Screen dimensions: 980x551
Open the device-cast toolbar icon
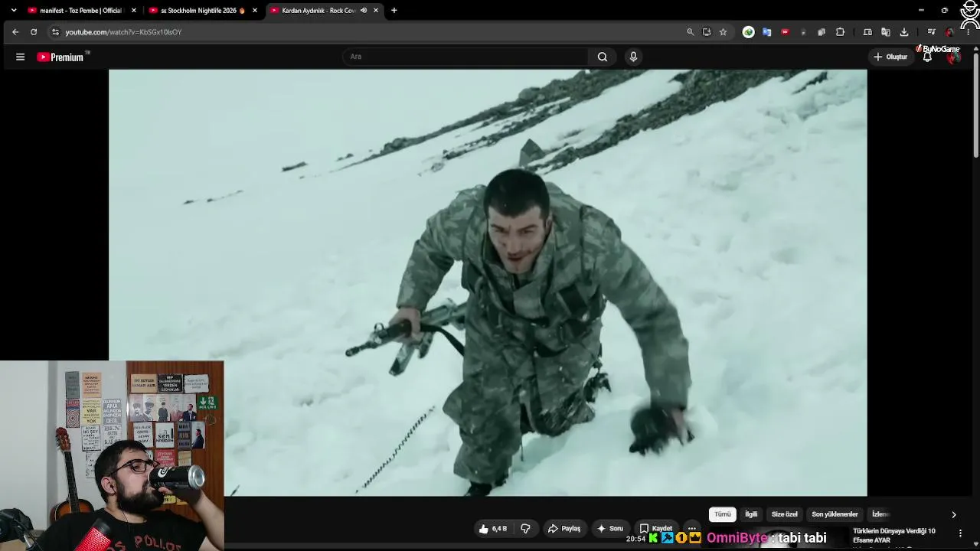pos(867,32)
